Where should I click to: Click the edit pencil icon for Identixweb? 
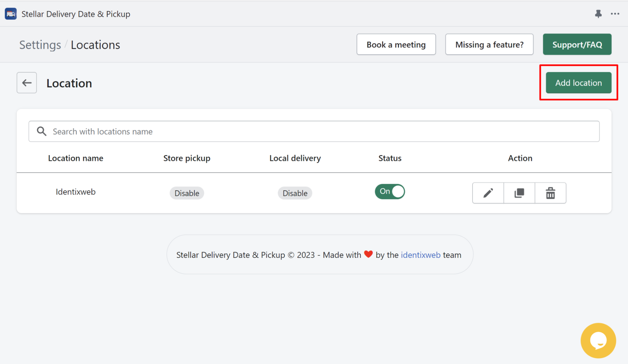point(488,193)
